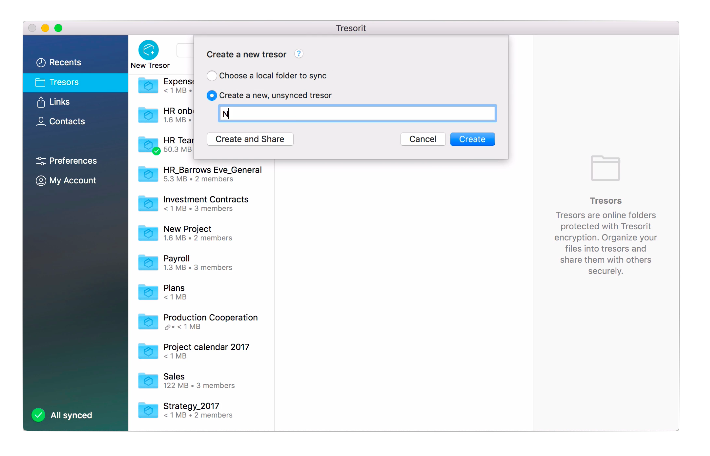The height and width of the screenshot is (456, 710).
Task: Click the All synced green checkmark icon
Action: coord(38,415)
